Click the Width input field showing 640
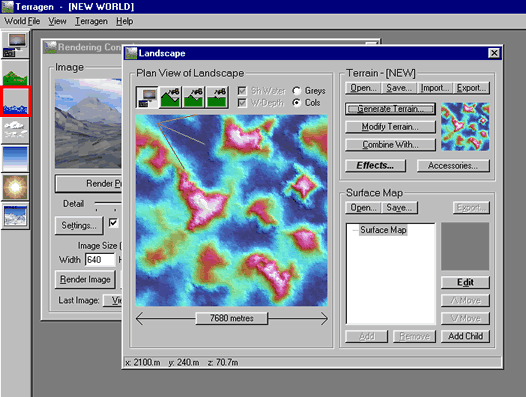The height and width of the screenshot is (397, 526). [x=100, y=260]
